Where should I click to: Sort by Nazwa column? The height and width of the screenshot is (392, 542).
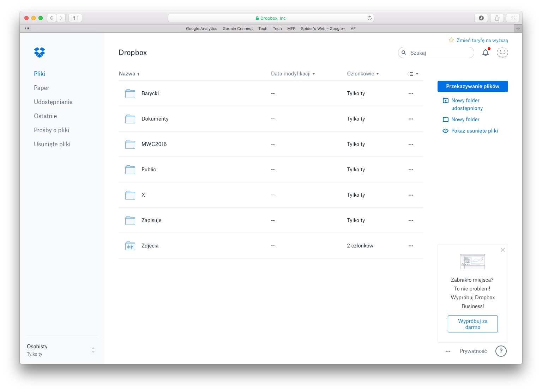point(129,74)
